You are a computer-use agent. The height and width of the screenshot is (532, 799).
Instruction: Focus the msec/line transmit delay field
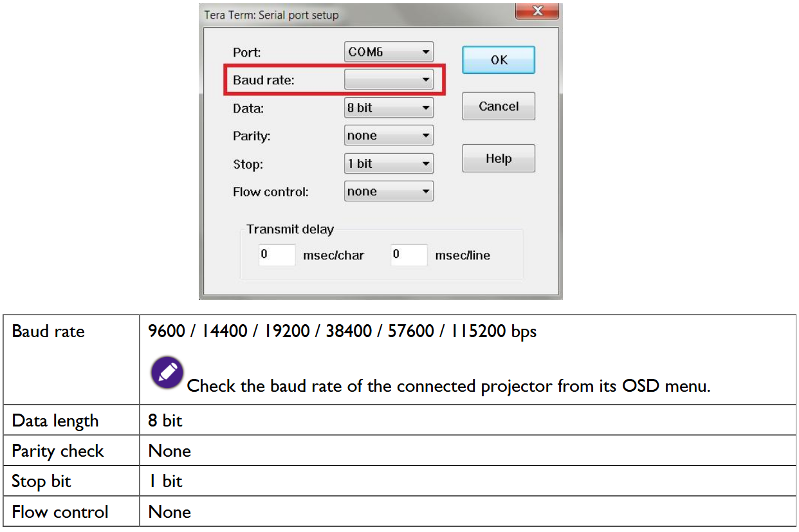409,255
